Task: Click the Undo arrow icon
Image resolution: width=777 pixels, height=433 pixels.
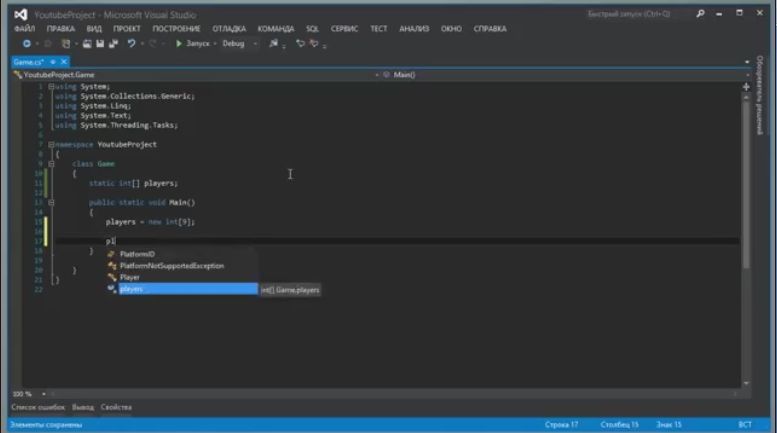Action: pyautogui.click(x=131, y=44)
